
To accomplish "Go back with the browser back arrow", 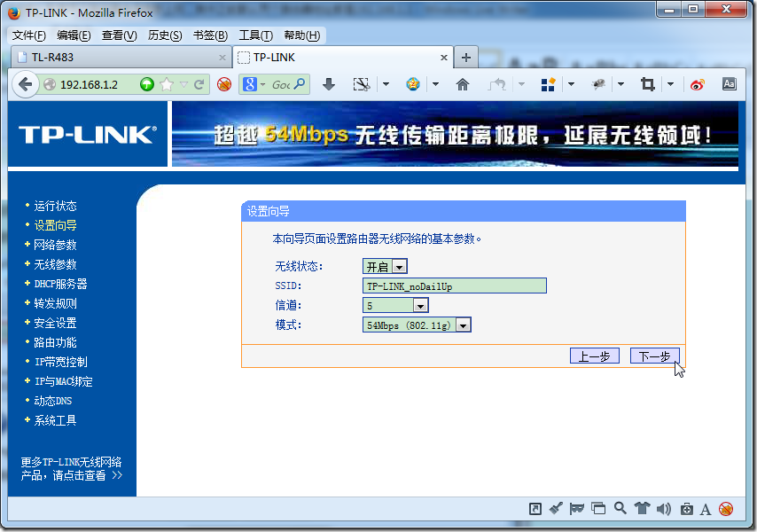I will 25,84.
